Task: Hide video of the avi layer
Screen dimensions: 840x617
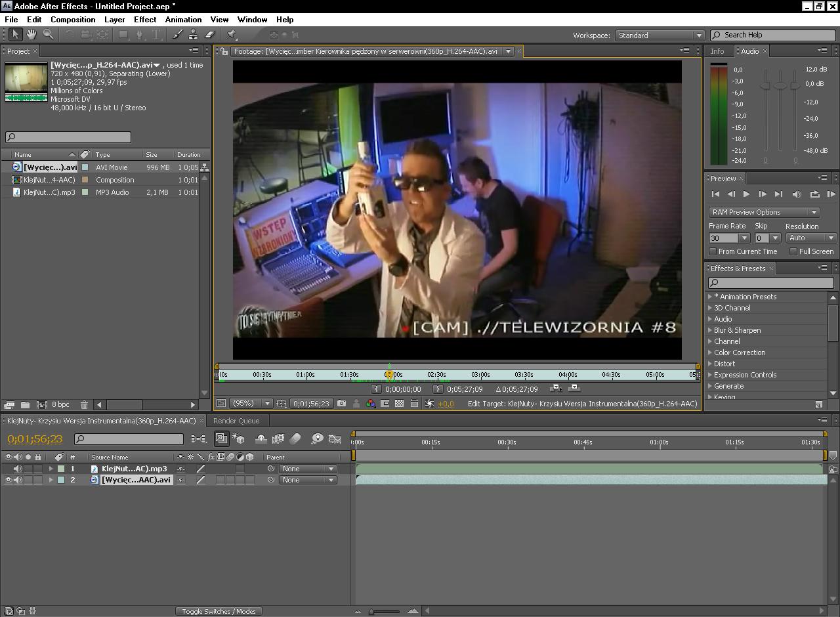Action: point(9,480)
